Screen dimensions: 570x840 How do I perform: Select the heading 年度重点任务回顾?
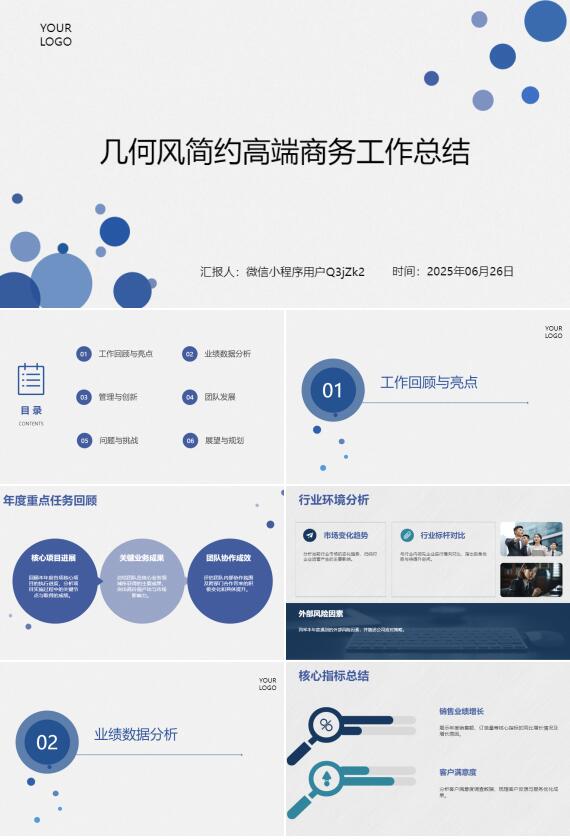tap(50, 500)
